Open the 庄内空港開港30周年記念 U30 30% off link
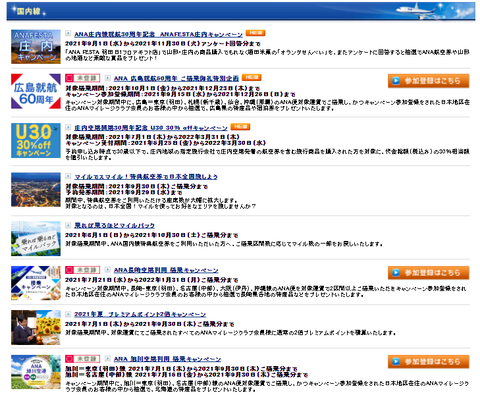Viewport: 480px width, 397px height. pos(151,128)
